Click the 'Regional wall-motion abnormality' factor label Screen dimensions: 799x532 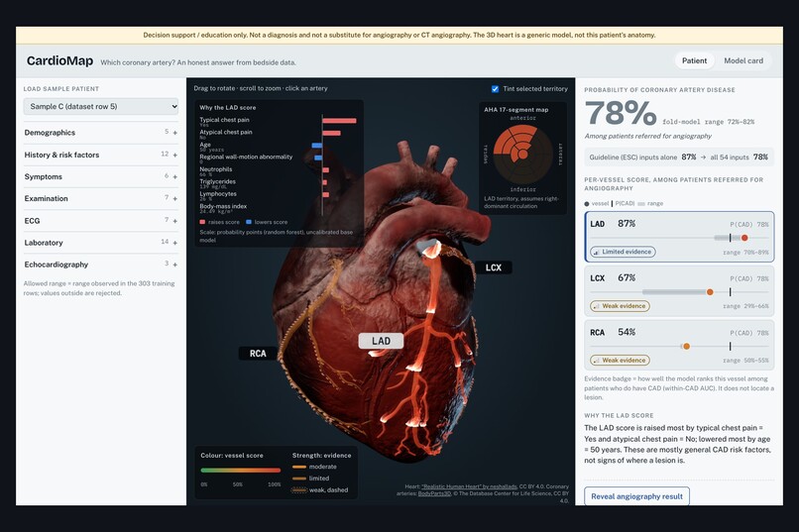[246, 157]
